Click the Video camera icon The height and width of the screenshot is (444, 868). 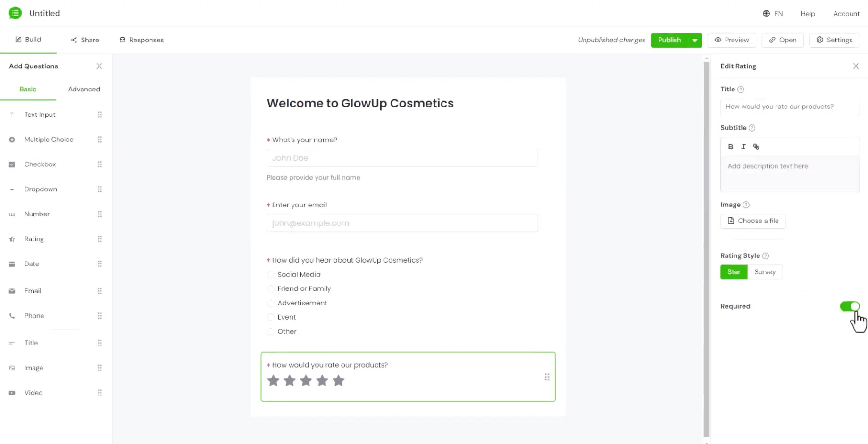point(12,393)
